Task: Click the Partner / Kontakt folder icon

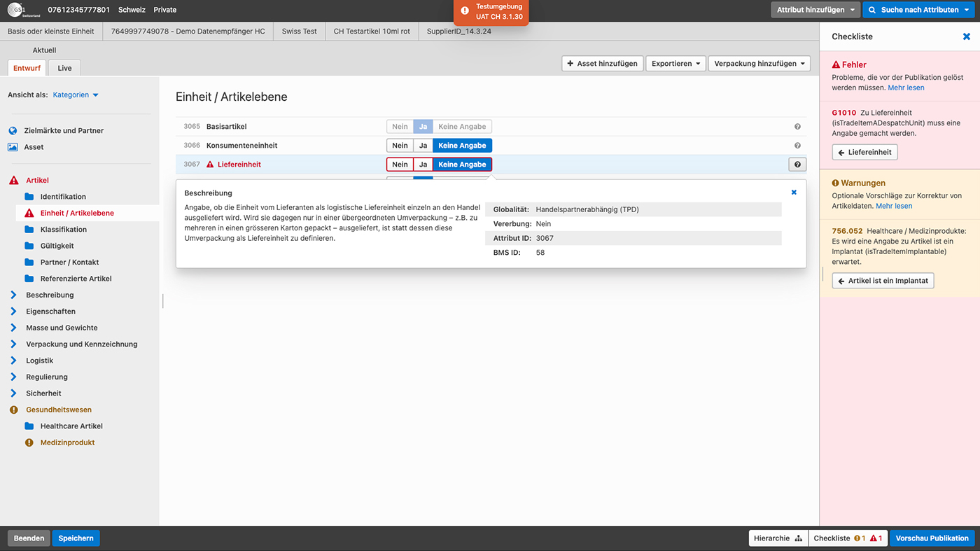Action: [x=29, y=263]
